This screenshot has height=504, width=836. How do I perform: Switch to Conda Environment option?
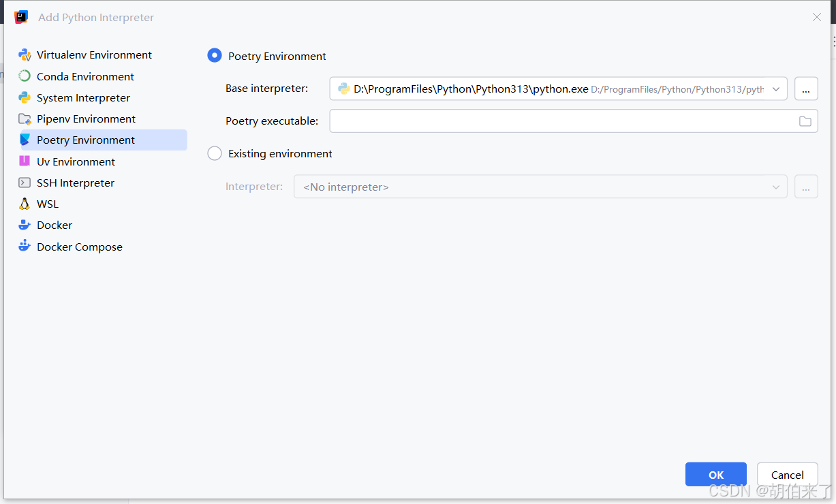(85, 76)
